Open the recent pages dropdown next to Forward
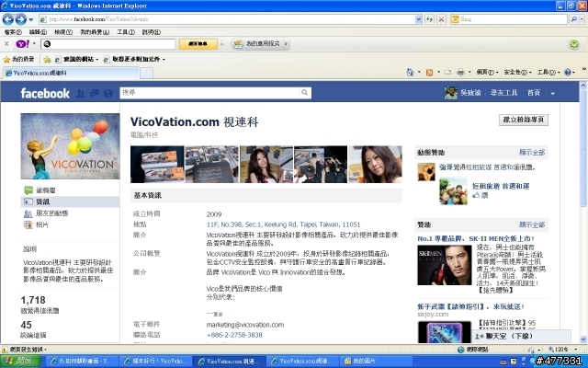The image size is (588, 368). [x=30, y=19]
